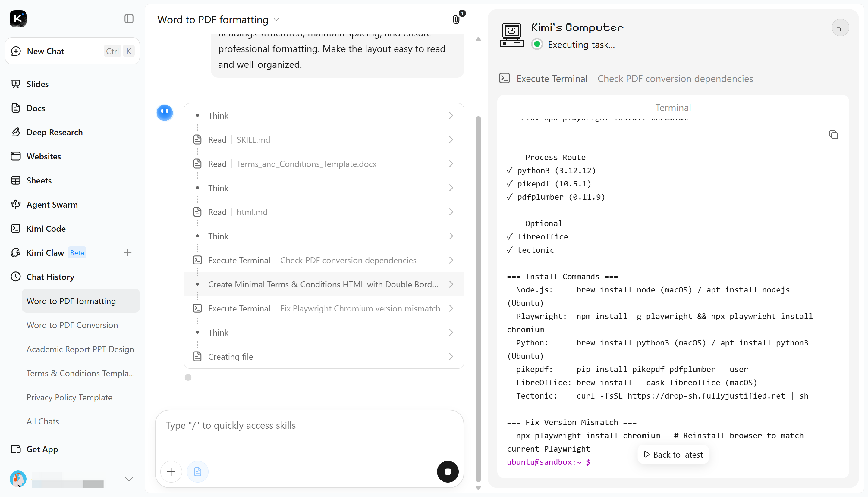Open the Word to PDF formatting chat

[80, 301]
